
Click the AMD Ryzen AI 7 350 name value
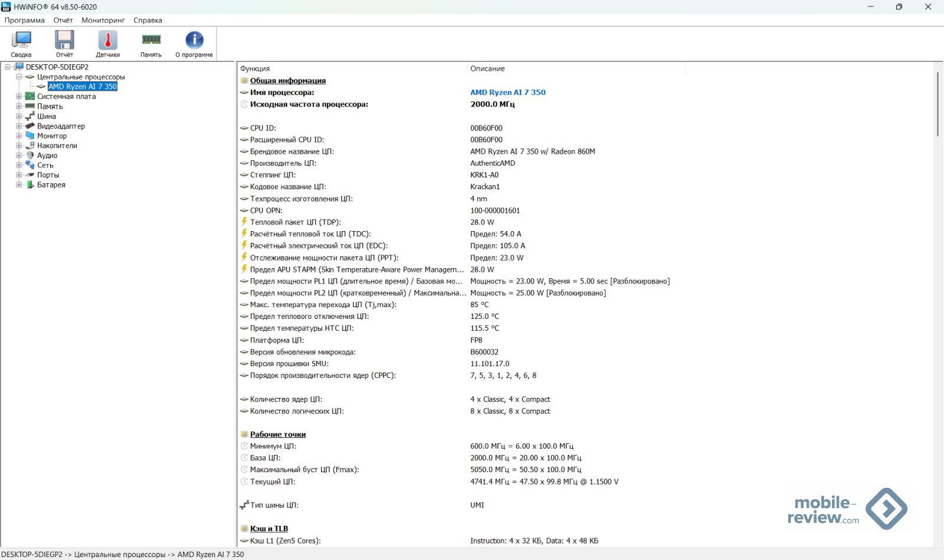[508, 93]
